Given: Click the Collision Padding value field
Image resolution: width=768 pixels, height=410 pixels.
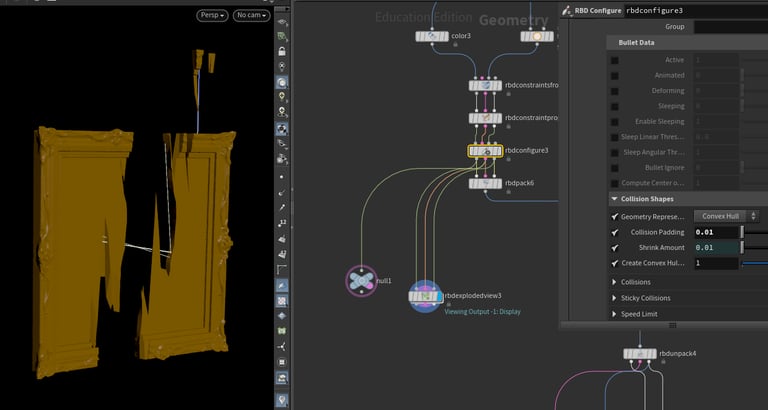Looking at the screenshot, I should 716,232.
